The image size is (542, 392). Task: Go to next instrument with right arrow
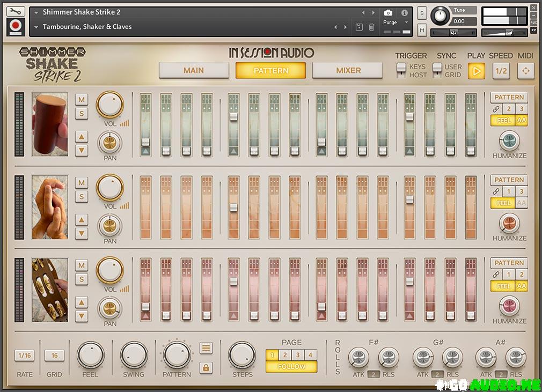[373, 13]
